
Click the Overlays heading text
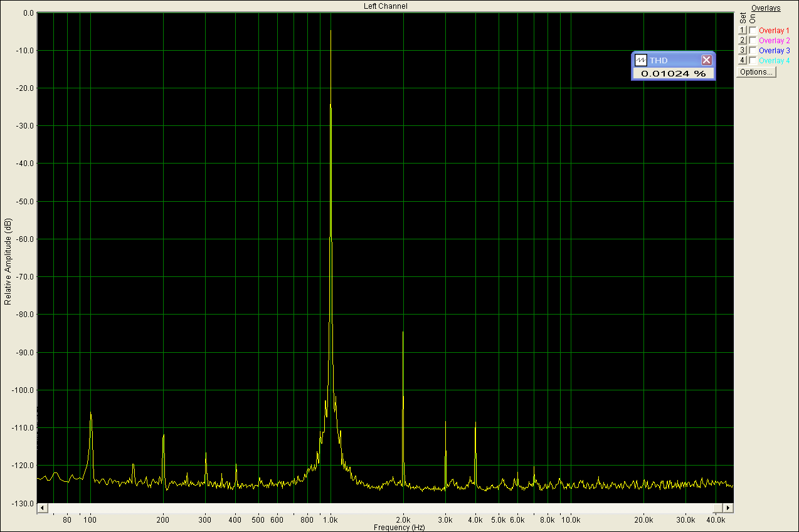point(766,8)
